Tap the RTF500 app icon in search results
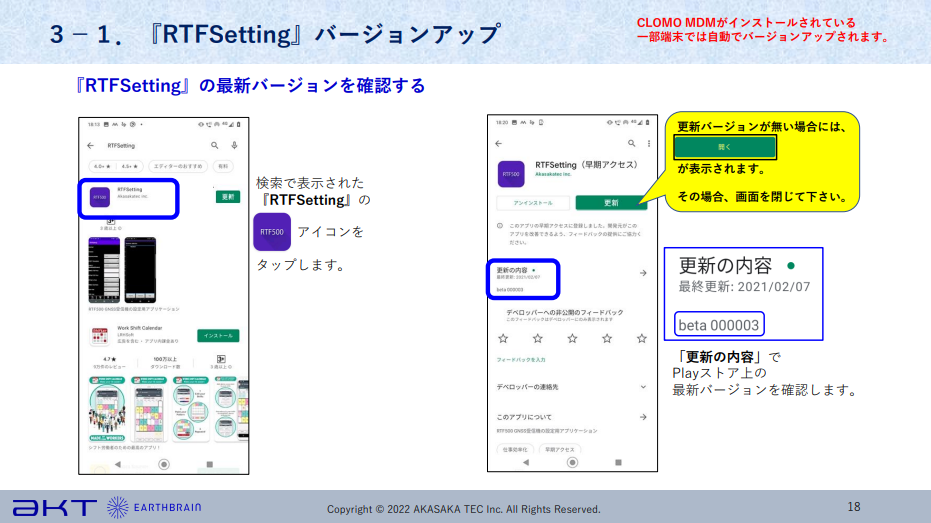Screen dimensions: 931x523 coord(100,197)
